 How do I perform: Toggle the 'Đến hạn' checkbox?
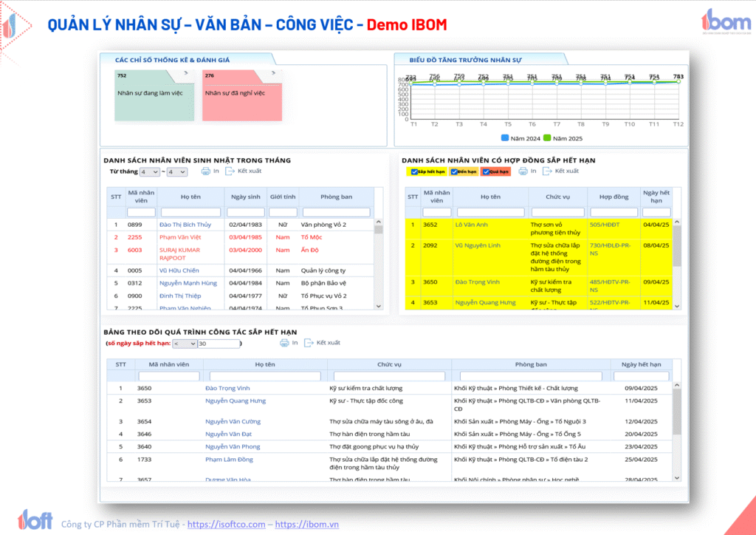point(453,171)
